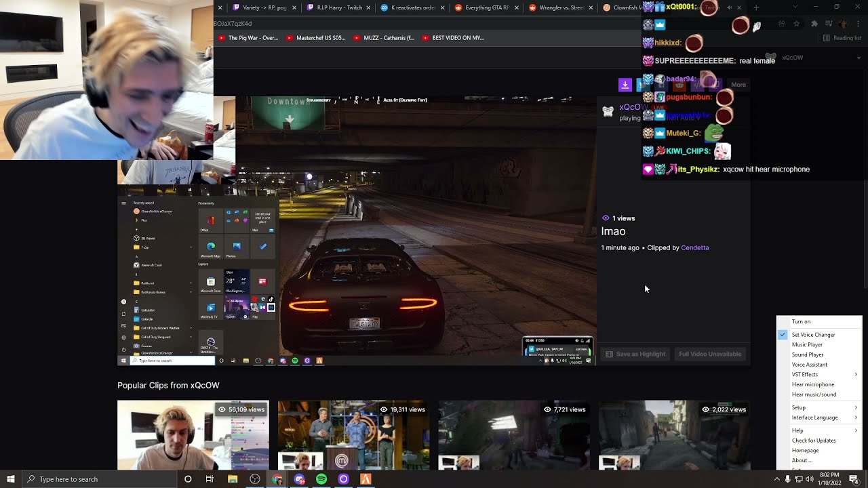Click the Windows Start button
Image resolution: width=868 pixels, height=488 pixels.
[x=10, y=479]
